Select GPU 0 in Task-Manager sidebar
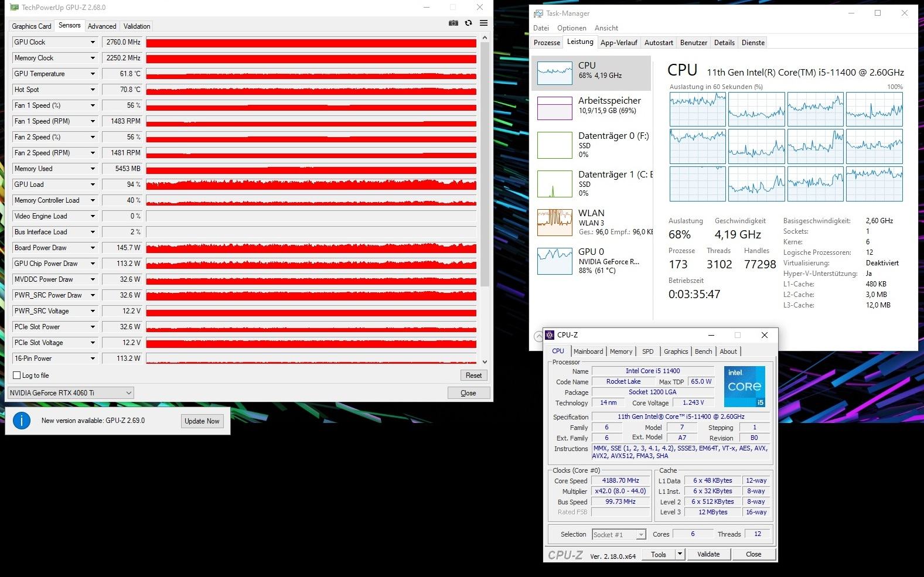The height and width of the screenshot is (577, 924). [x=591, y=261]
